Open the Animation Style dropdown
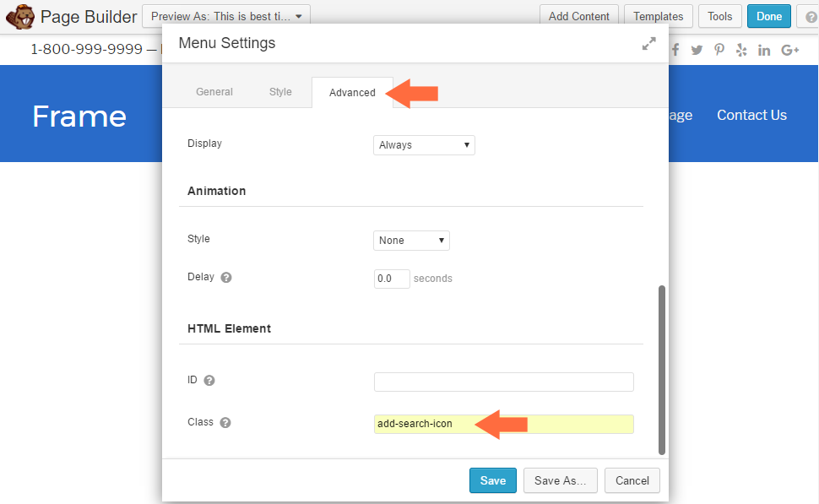This screenshot has height=504, width=819. (411, 241)
